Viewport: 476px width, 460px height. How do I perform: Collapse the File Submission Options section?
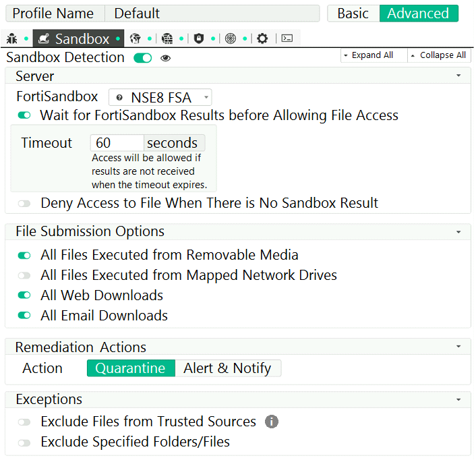[x=458, y=232]
